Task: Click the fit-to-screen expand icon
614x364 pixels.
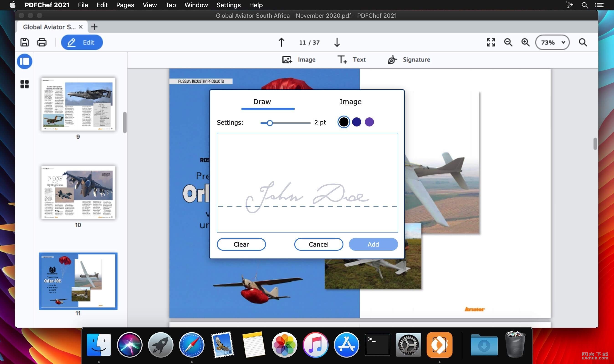Action: click(491, 43)
